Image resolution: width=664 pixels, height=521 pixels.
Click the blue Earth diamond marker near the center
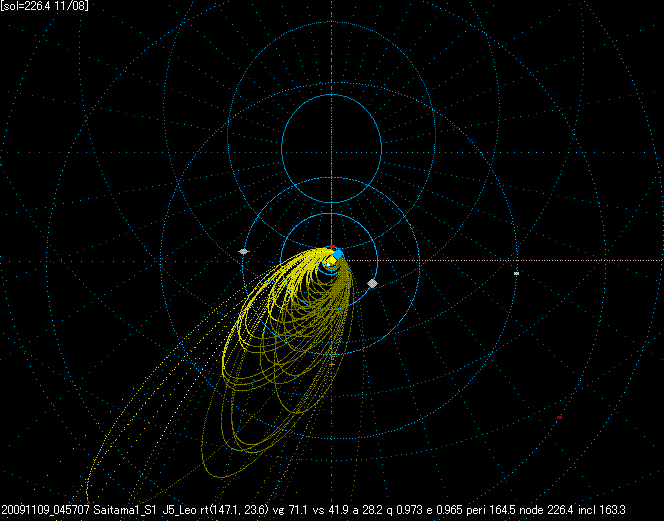pos(338,255)
